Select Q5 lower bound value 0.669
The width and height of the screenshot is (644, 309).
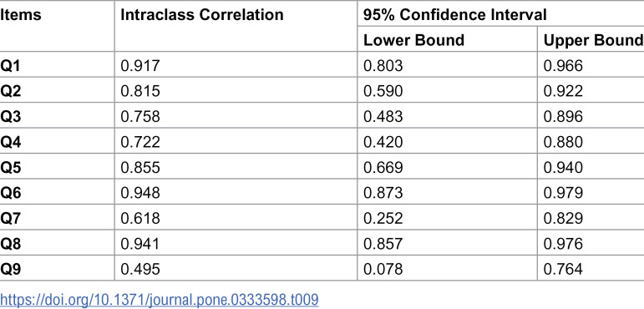pyautogui.click(x=383, y=167)
